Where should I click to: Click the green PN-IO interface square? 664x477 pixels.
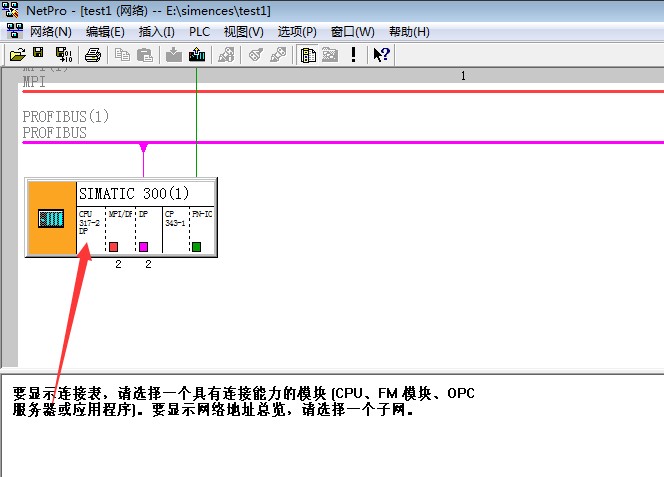click(197, 246)
